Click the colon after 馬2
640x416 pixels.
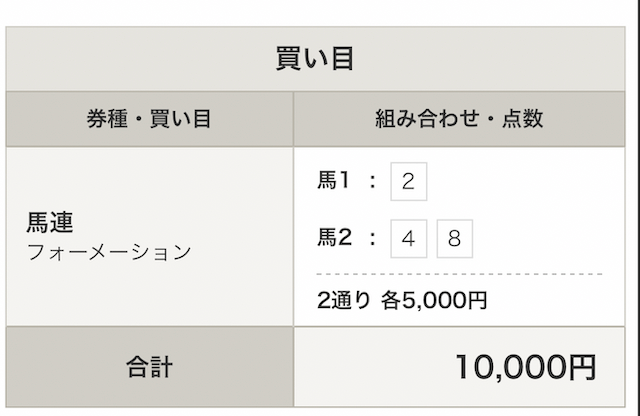pos(372,239)
